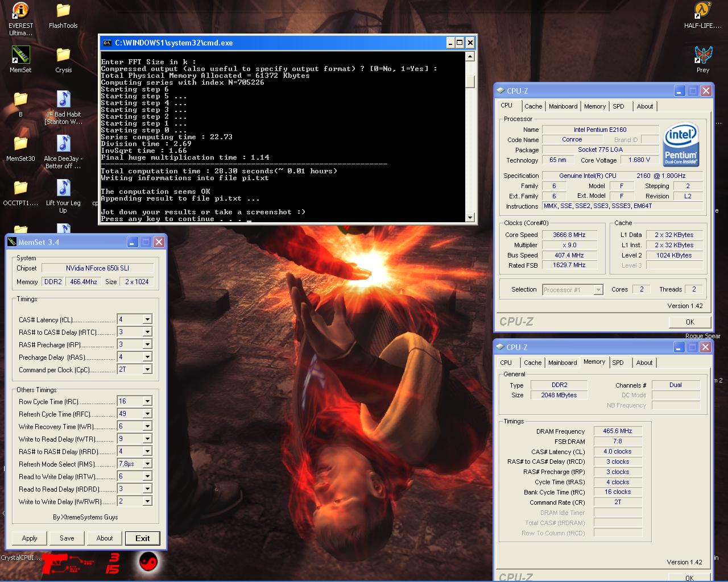Click the lower CPU-Z window title icon

point(500,347)
